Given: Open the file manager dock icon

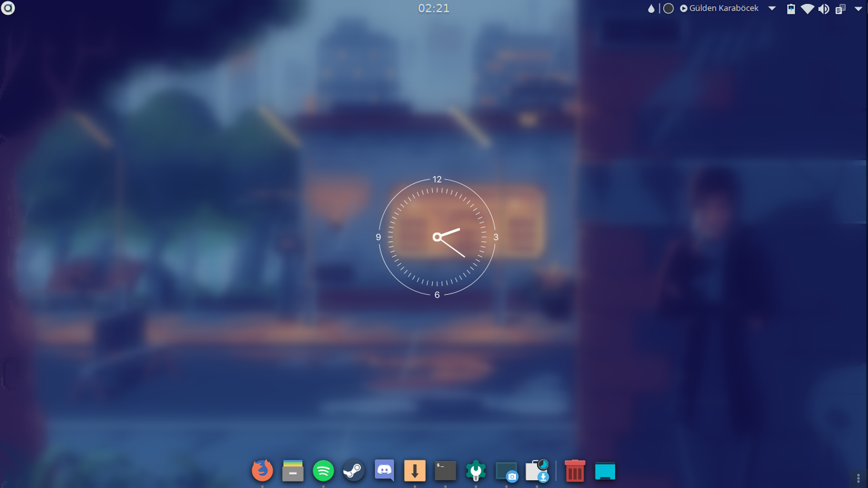Looking at the screenshot, I should click(293, 470).
